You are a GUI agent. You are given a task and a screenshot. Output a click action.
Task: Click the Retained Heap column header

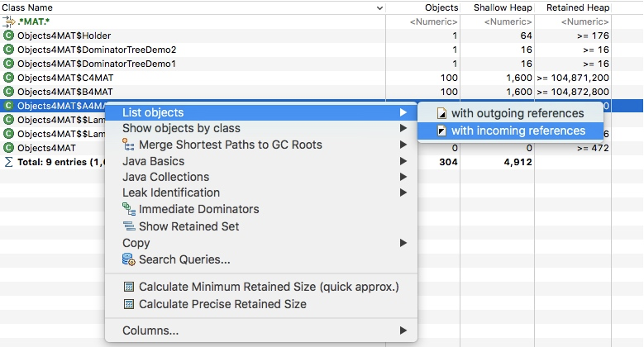pos(576,7)
